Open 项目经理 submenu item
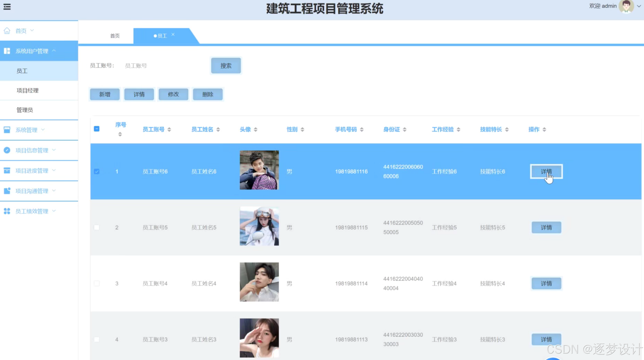Viewport: 644px width, 360px height. 27,91
